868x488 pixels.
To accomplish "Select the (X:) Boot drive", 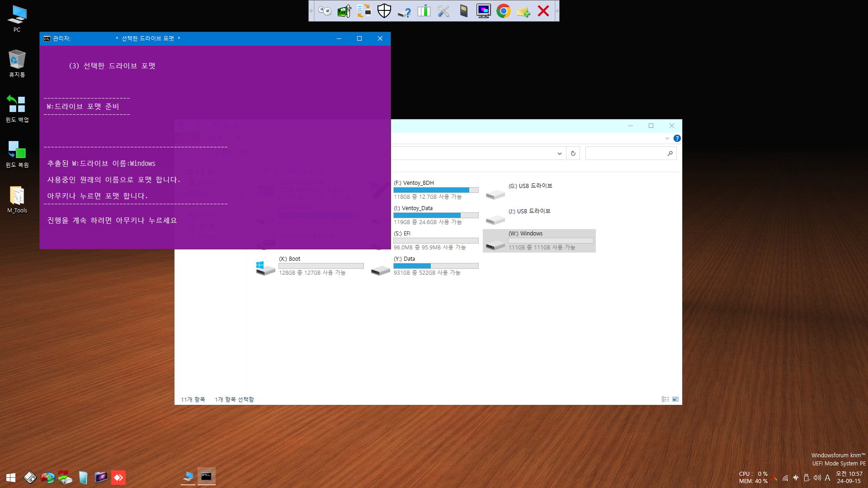I will point(310,266).
